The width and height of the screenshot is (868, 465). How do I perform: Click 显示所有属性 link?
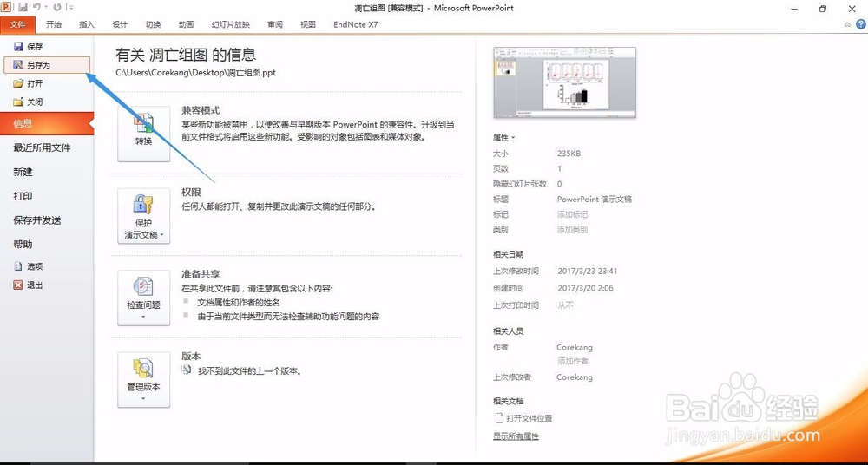(x=516, y=436)
